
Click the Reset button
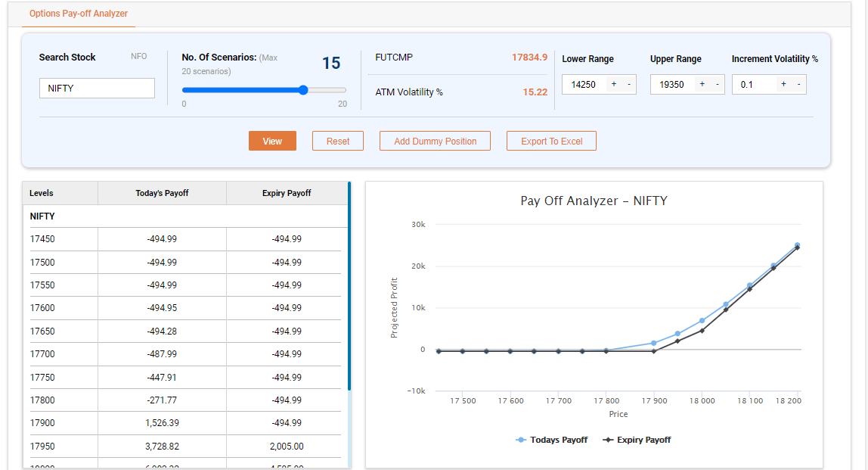338,142
